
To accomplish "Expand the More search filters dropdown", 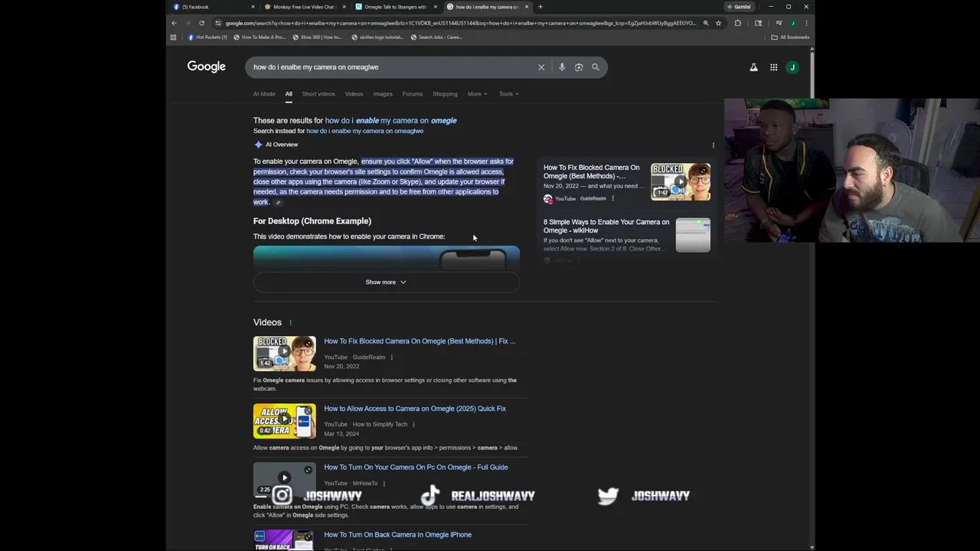I will pyautogui.click(x=477, y=94).
